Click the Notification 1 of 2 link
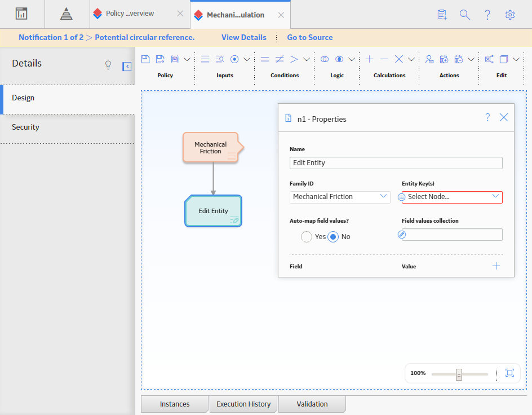Screen dimensions: 532x415 point(51,37)
